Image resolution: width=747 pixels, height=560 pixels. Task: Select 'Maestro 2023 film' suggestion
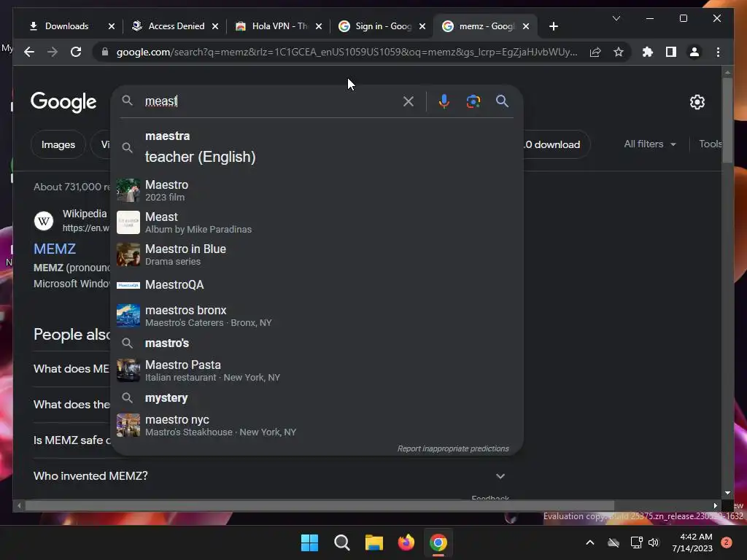tap(317, 190)
